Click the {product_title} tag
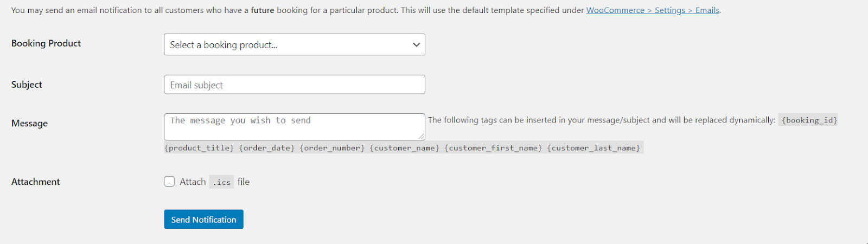 (x=199, y=148)
